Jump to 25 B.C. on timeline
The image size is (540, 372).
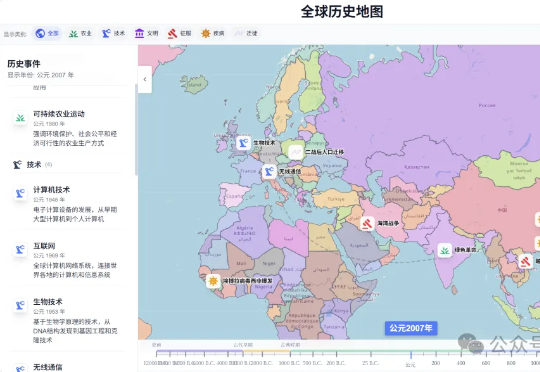click(x=371, y=363)
